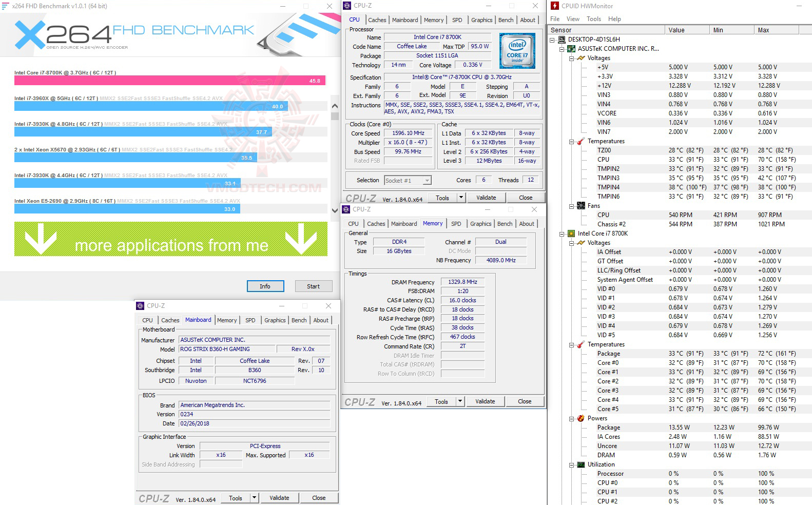This screenshot has width=812, height=505.
Task: Collapse the ASUSTeK Voltages group
Action: point(571,58)
